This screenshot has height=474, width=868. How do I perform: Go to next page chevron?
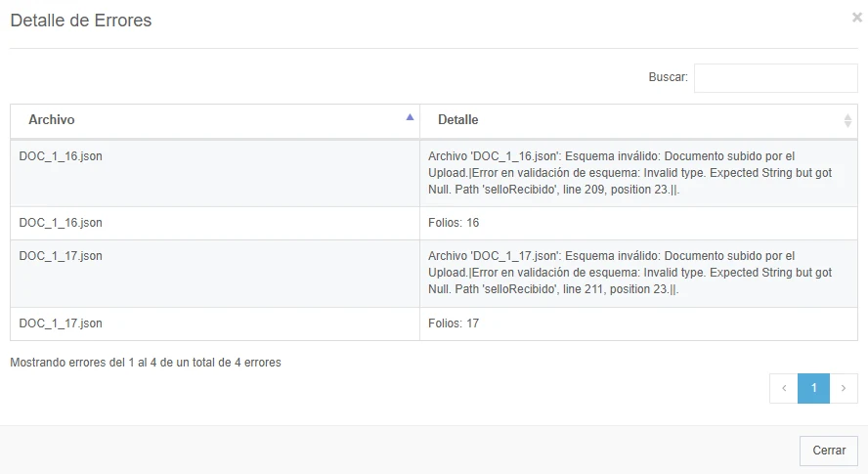click(x=844, y=388)
